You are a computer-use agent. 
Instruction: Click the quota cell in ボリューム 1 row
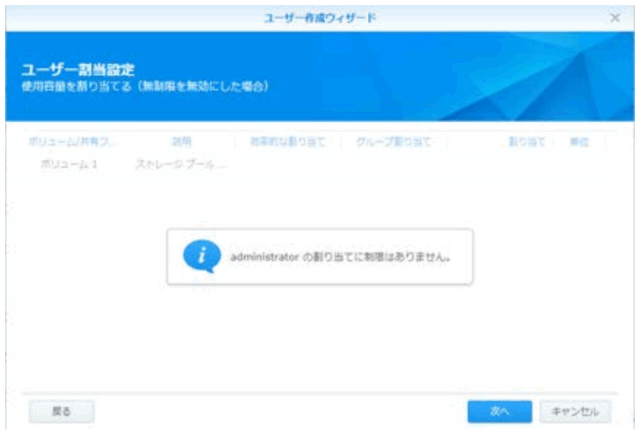click(526, 163)
